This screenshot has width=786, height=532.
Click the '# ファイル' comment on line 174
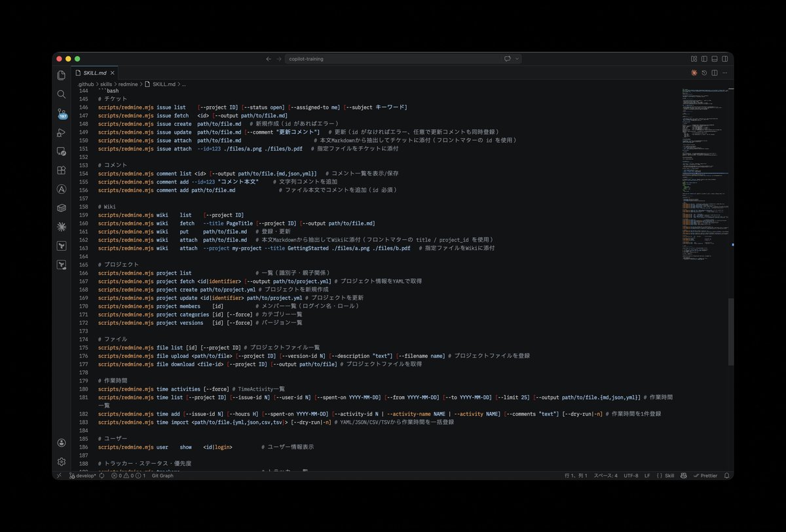pos(113,339)
